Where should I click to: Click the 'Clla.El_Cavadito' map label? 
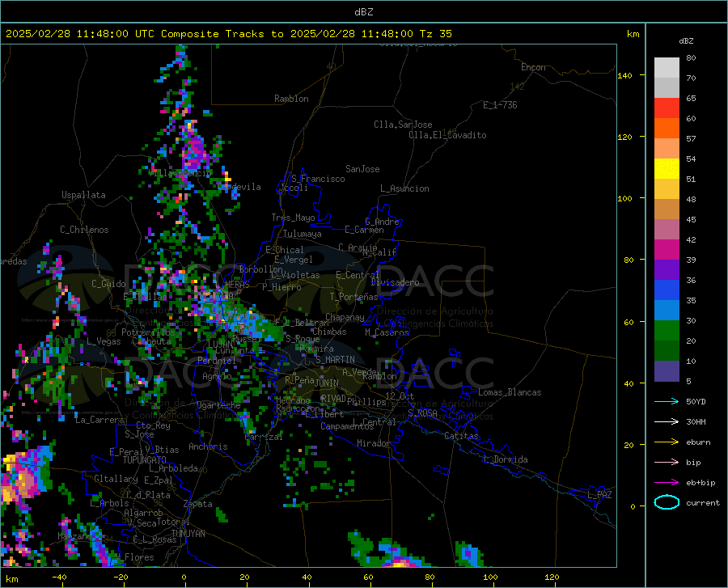447,135
